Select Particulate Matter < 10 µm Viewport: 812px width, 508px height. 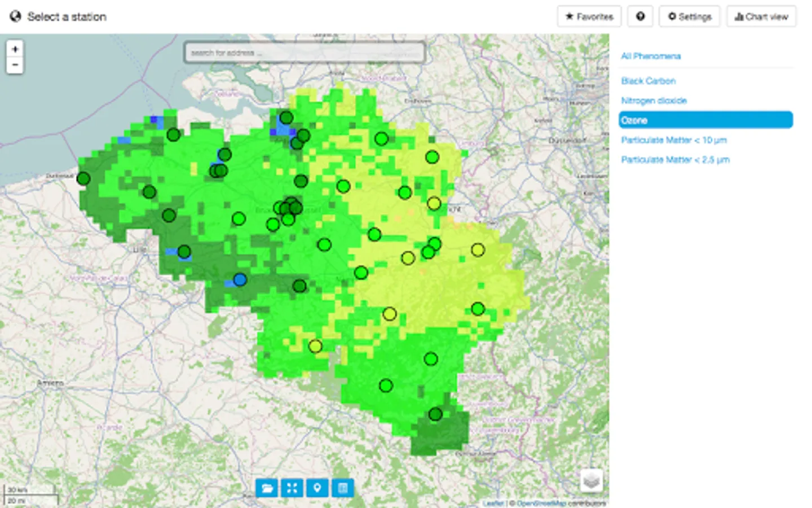(x=674, y=140)
